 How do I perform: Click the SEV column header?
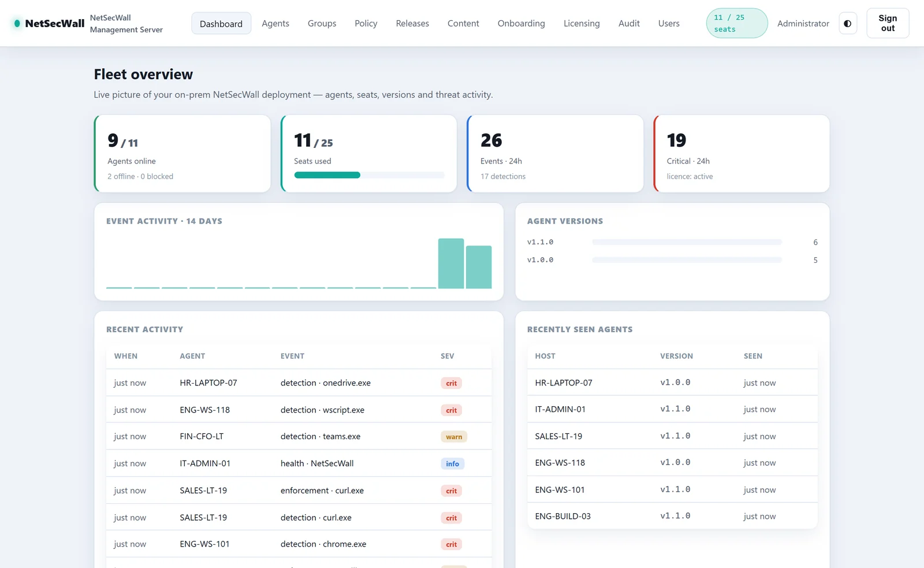(447, 356)
